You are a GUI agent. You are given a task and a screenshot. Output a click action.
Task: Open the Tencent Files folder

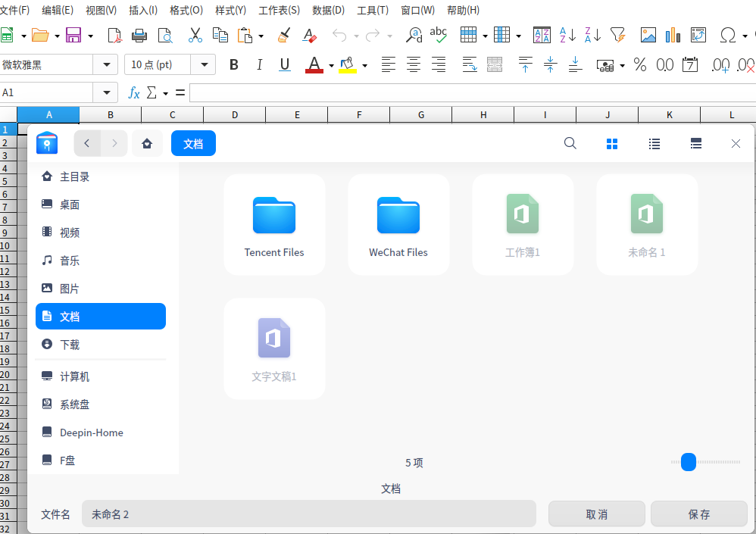(274, 225)
